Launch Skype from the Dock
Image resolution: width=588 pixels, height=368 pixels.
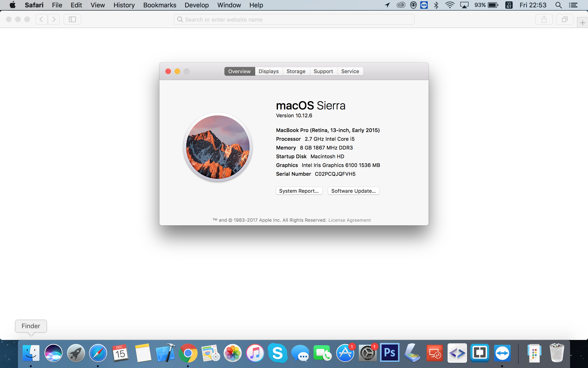[x=277, y=353]
